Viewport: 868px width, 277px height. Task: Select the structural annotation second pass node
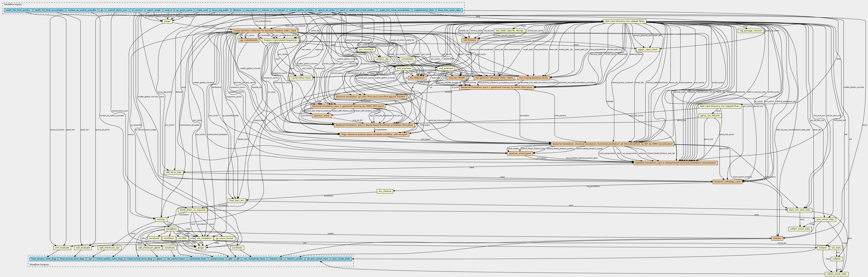pos(612,144)
